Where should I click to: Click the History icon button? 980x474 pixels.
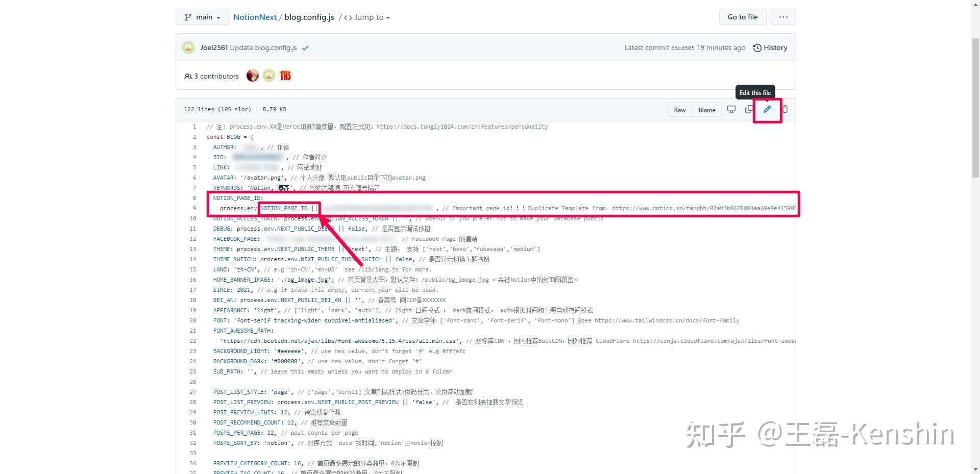[x=757, y=47]
